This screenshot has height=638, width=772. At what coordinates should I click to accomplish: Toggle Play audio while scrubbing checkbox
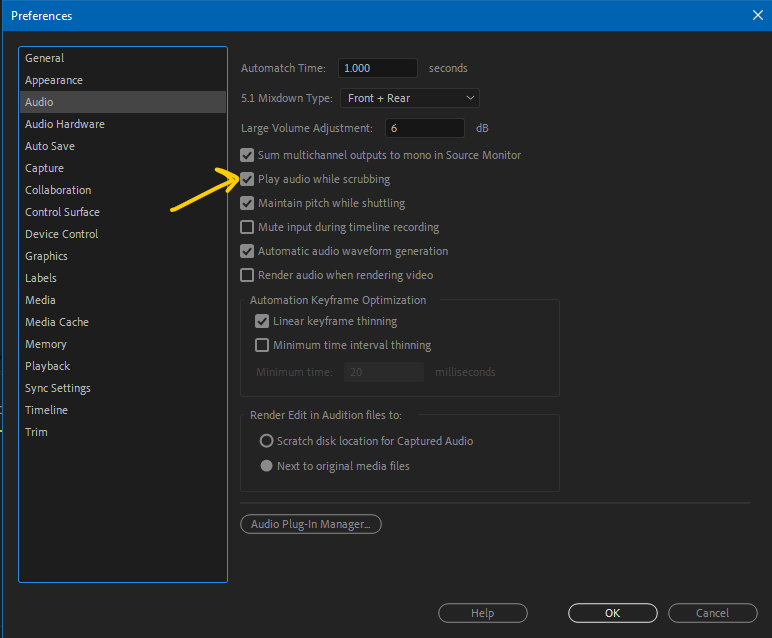(248, 180)
